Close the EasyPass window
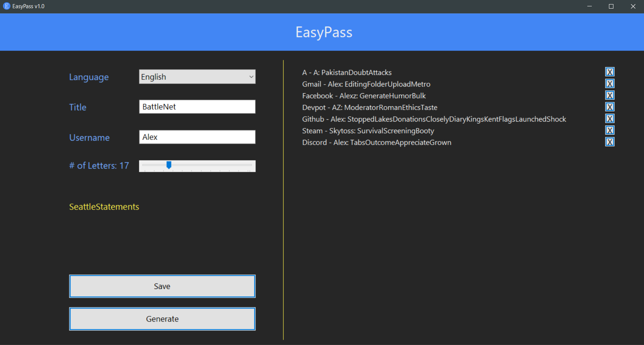Viewport: 644px width, 345px height. pyautogui.click(x=633, y=6)
